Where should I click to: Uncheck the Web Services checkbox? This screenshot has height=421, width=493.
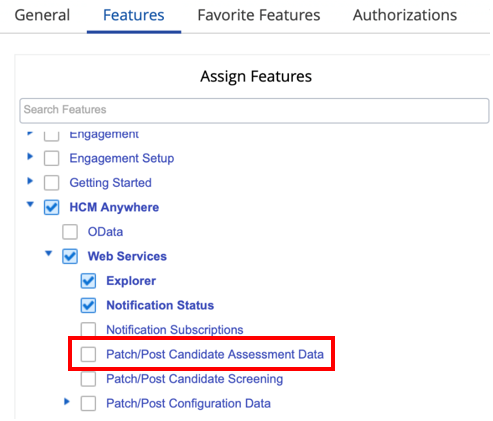70,256
